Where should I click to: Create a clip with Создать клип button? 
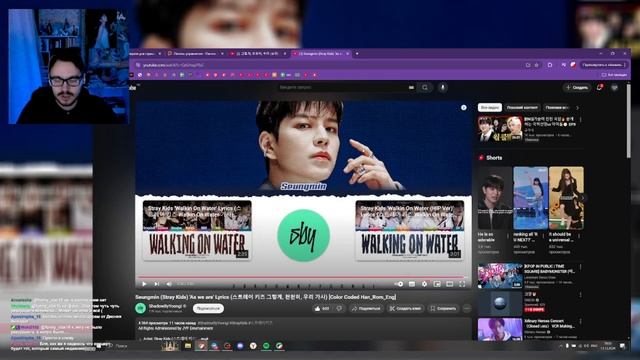405,309
